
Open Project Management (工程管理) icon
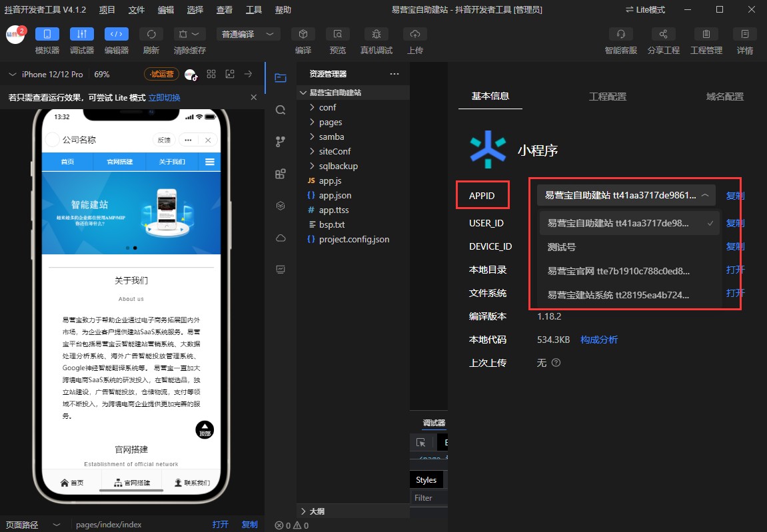(706, 34)
